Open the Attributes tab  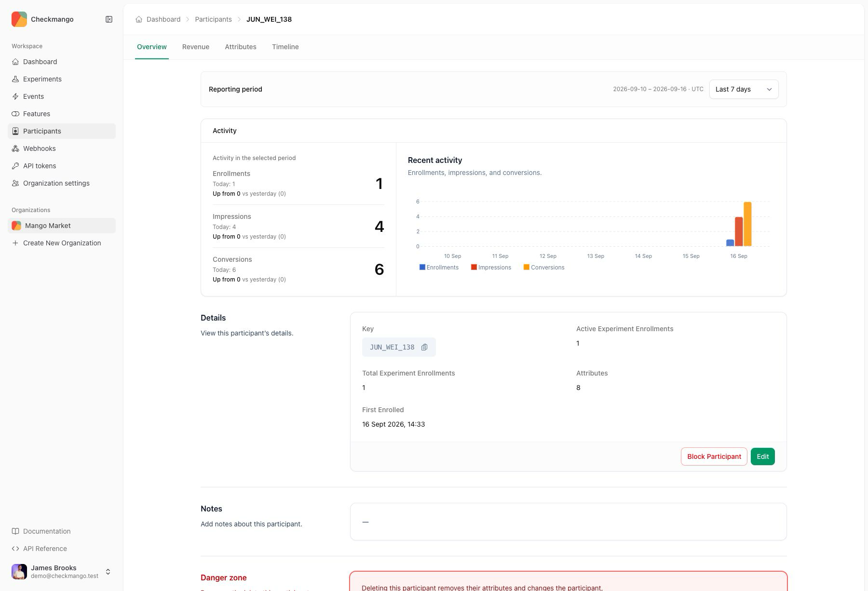(x=241, y=47)
